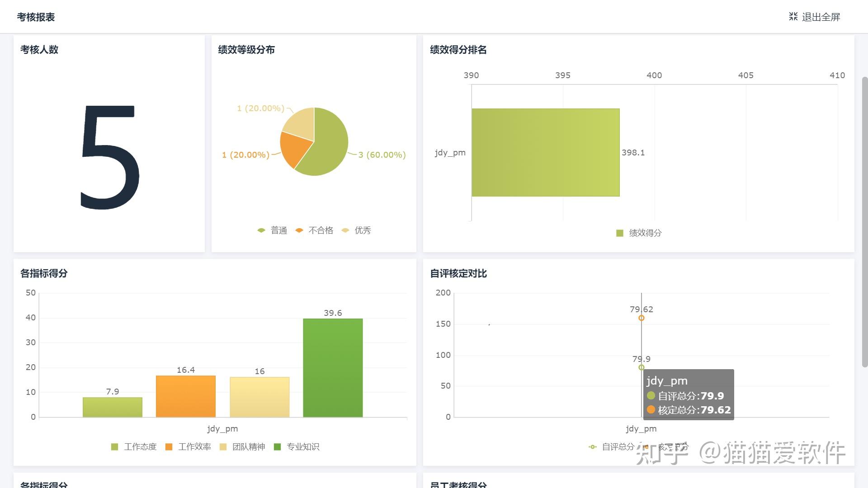Screen dimensions: 868x488
Task: Click the 普通 legend marker in pie chart
Action: point(261,230)
